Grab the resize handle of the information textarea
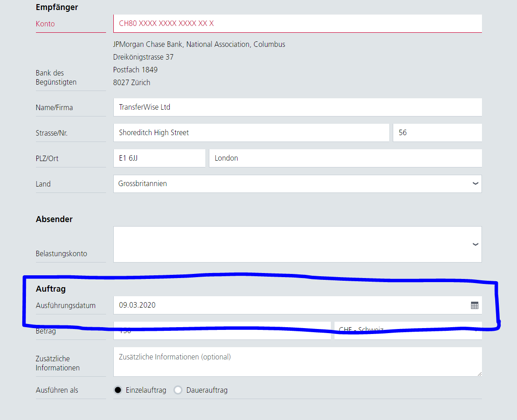The width and height of the screenshot is (517, 420). tap(479, 374)
